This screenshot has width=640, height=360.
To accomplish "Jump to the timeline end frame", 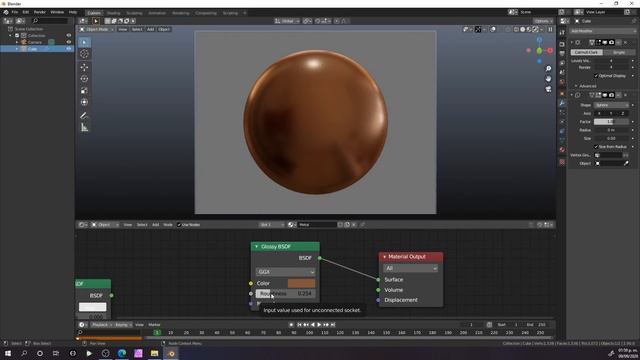I will click(x=333, y=324).
